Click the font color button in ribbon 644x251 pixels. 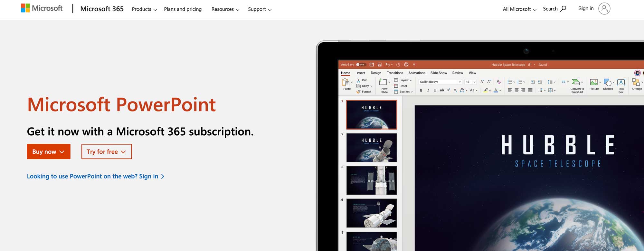point(496,91)
